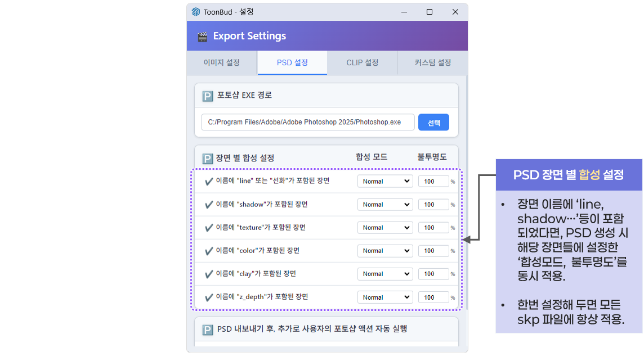Click the Photoshop EXE path text field
This screenshot has width=644, height=361.
point(307,122)
